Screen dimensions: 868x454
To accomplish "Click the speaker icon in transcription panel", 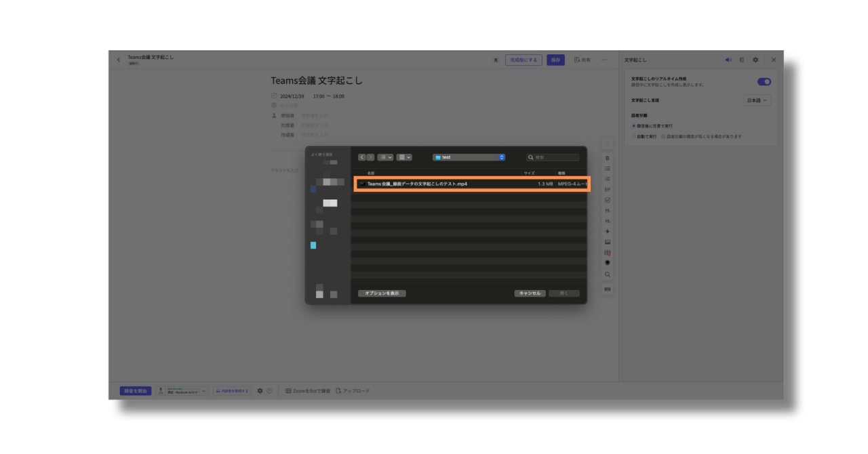I will (728, 60).
